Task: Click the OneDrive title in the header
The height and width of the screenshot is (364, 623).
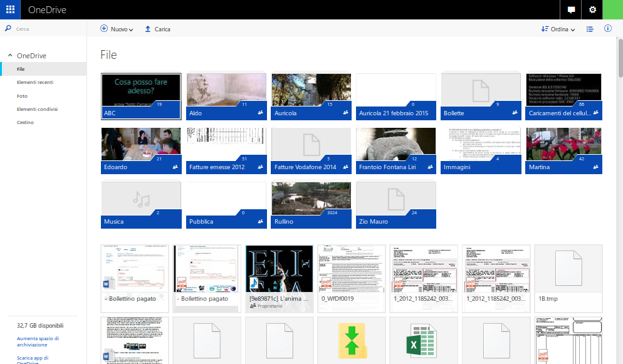Action: click(47, 9)
